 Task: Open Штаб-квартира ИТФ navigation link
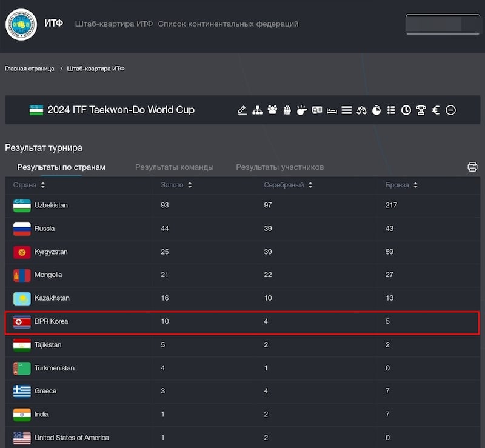click(114, 24)
